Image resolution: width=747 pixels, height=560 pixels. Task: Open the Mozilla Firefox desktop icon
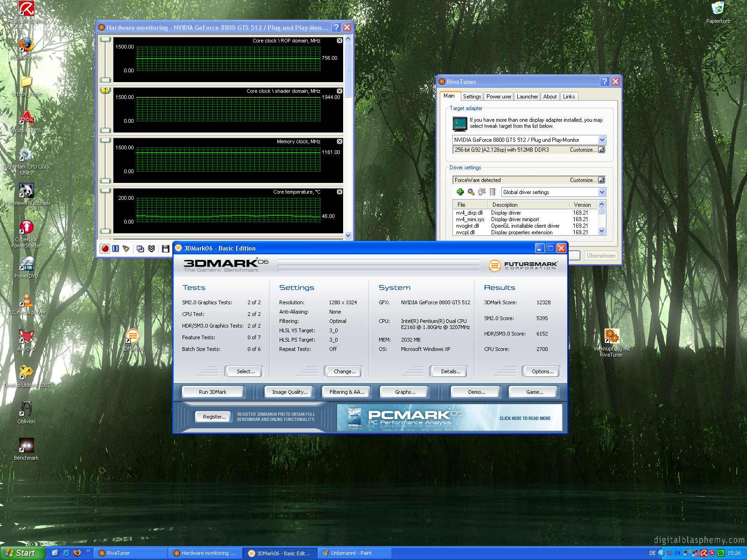coord(26,49)
